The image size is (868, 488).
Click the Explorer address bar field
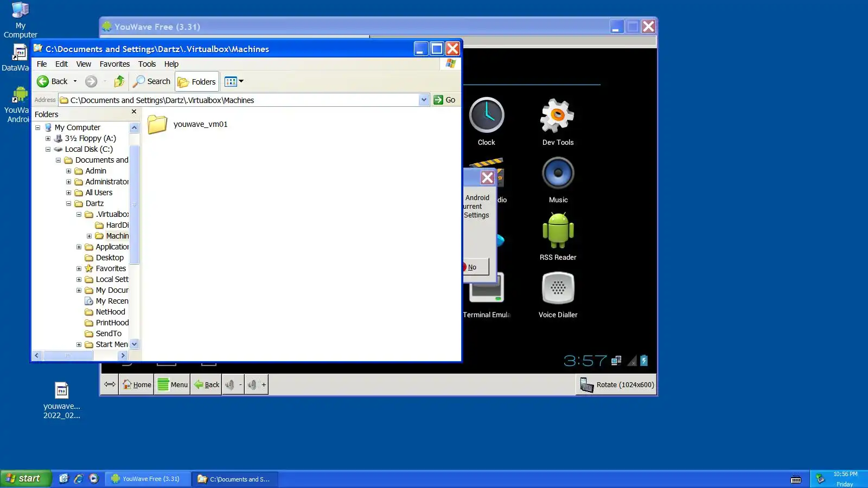pyautogui.click(x=239, y=100)
